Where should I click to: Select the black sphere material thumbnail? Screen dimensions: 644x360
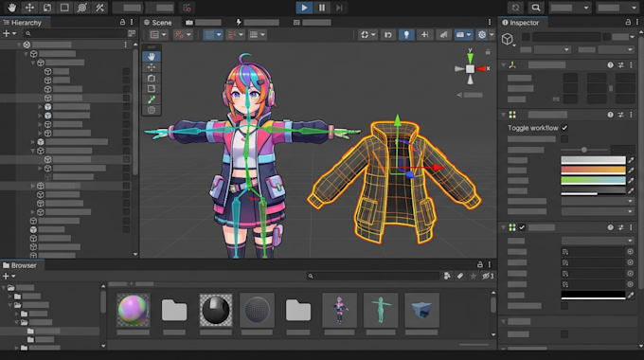click(216, 310)
